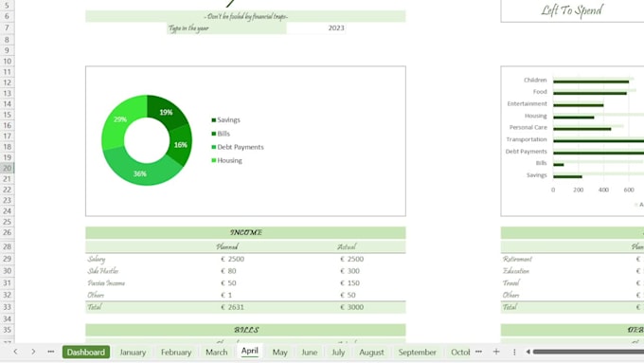Select actual Others value € 50
This screenshot has width=644, height=363.
click(x=348, y=295)
